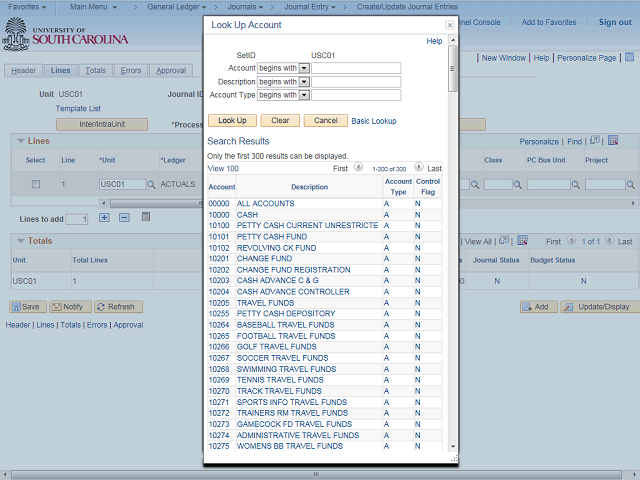Image resolution: width=640 pixels, height=480 pixels.
Task: Switch to Header tab
Action: (x=24, y=71)
